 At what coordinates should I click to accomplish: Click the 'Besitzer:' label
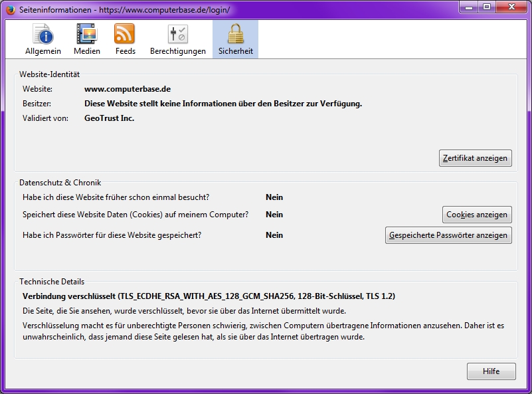37,104
